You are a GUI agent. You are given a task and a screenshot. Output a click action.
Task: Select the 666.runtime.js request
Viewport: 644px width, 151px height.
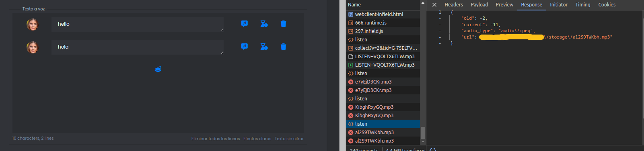tap(383, 22)
